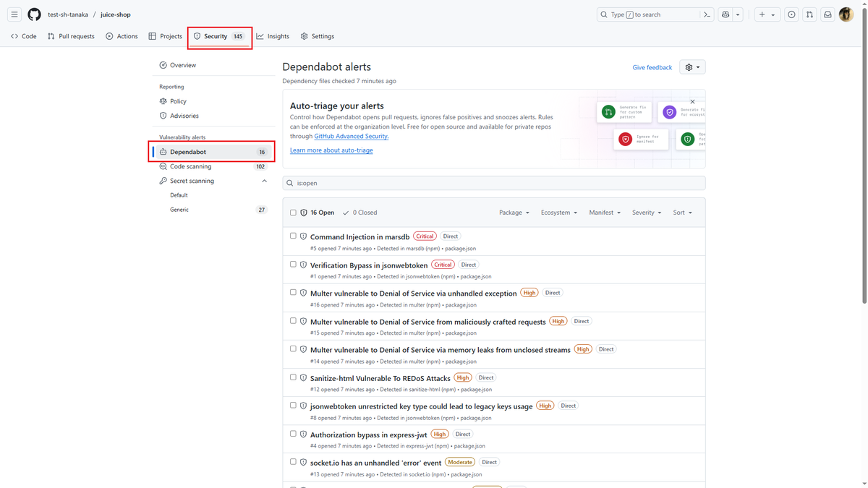Viewport: 868px width, 488px height.
Task: Open the hamburger navigation menu
Action: (x=14, y=14)
